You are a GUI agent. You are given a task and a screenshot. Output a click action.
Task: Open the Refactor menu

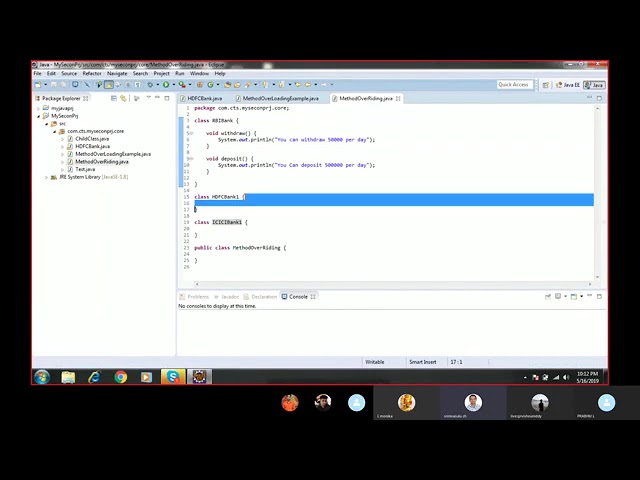tap(92, 73)
